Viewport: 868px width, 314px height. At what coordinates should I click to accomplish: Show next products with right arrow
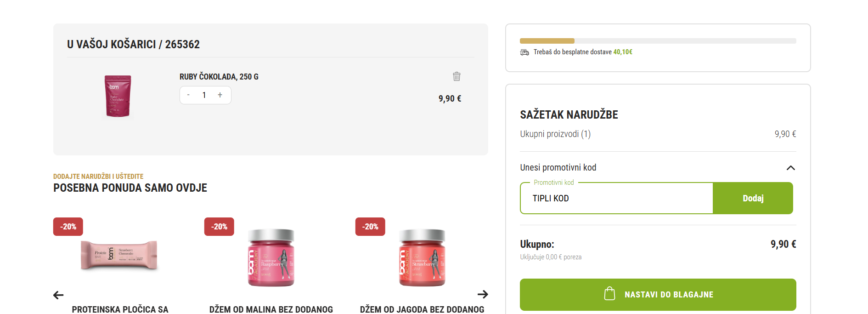(x=483, y=294)
